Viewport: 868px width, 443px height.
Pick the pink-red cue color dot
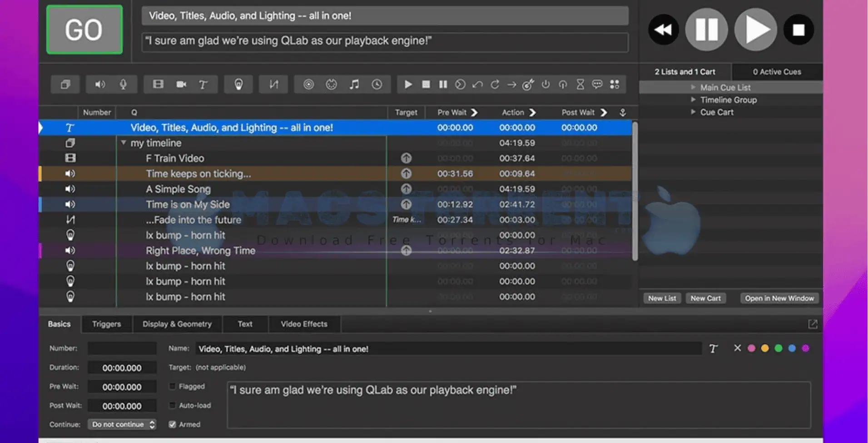pos(751,348)
